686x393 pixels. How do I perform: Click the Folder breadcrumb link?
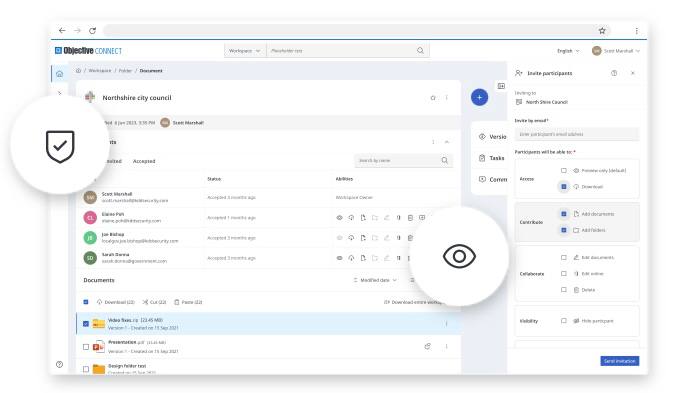(x=125, y=70)
